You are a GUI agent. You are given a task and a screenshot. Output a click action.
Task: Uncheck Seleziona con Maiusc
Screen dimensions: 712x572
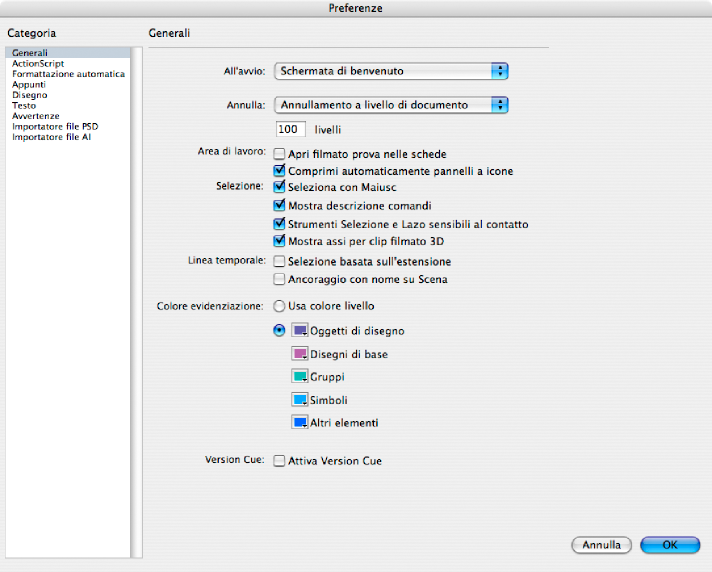(280, 187)
